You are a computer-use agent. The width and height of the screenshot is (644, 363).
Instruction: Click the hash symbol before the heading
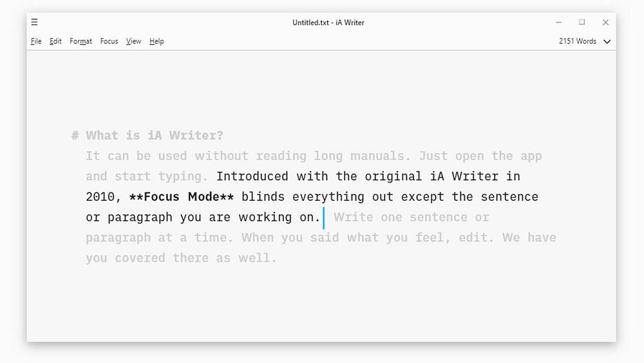click(75, 136)
